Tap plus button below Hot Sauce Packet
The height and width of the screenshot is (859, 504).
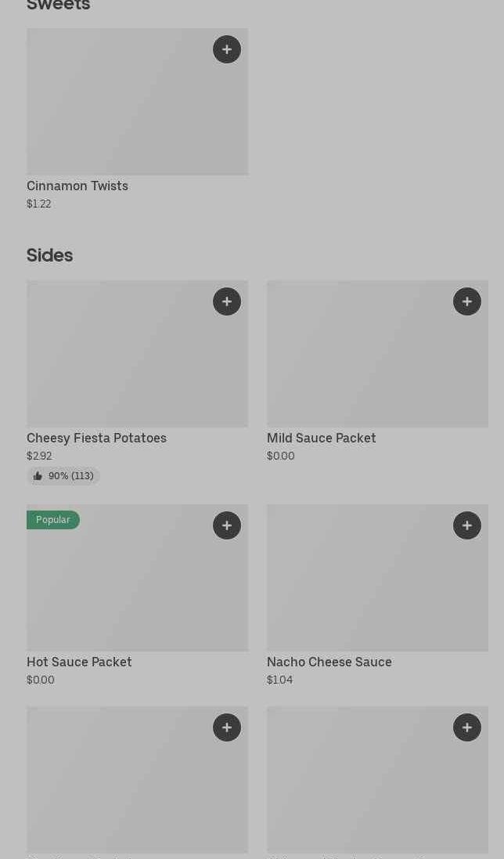(x=227, y=727)
